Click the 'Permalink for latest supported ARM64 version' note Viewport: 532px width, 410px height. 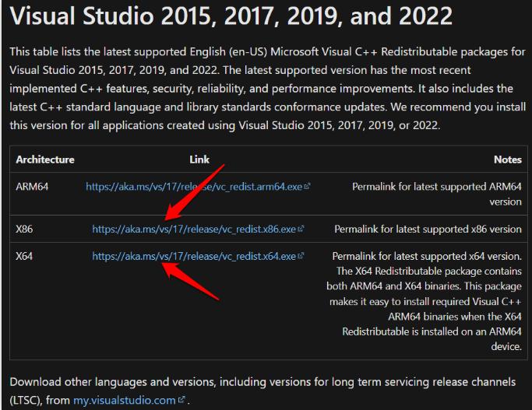click(437, 194)
